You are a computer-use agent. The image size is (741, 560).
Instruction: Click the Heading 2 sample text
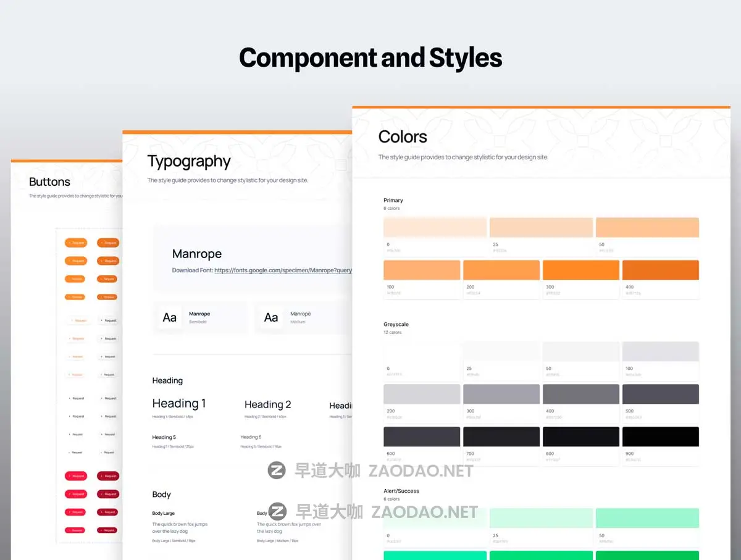pyautogui.click(x=267, y=405)
